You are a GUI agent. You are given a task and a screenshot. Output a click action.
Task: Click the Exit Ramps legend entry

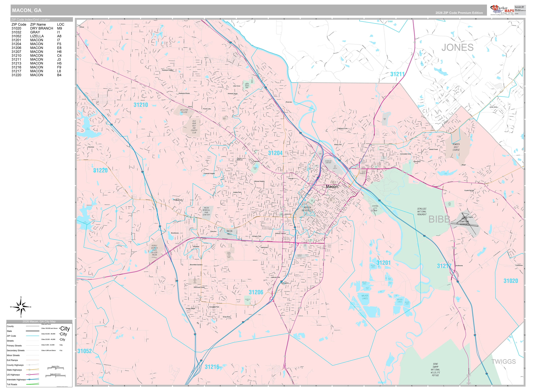(x=23, y=360)
